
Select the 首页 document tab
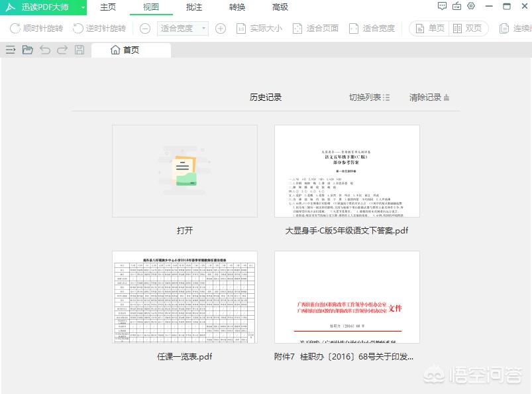131,50
